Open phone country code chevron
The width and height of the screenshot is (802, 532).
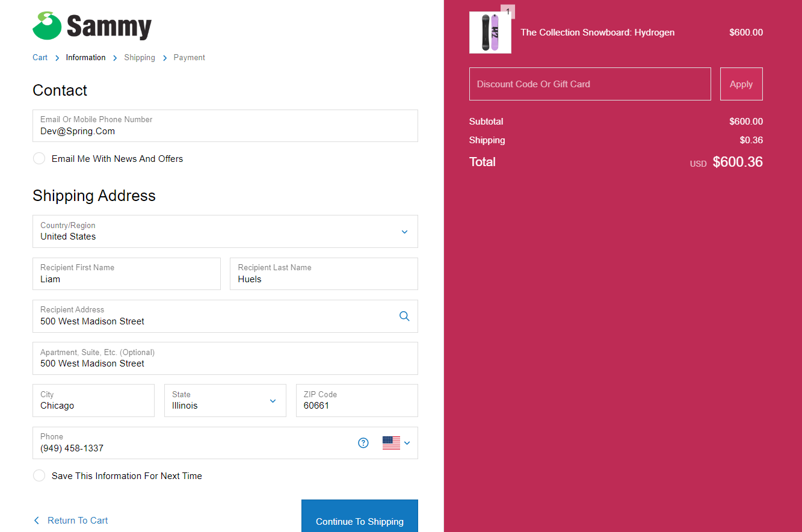407,443
